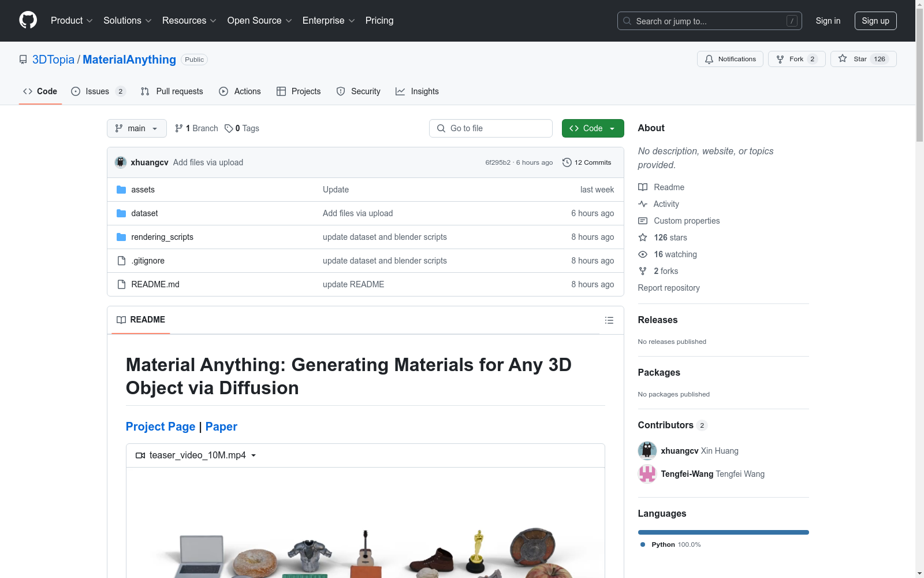Open the rendering_scripts folder icon
Screen dimensions: 924x578
[x=121, y=237]
